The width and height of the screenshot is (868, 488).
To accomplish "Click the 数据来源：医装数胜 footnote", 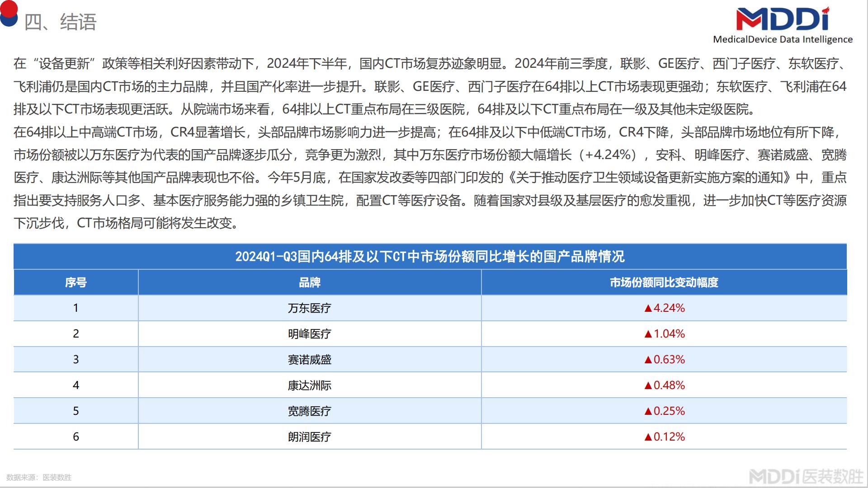I will pyautogui.click(x=39, y=477).
